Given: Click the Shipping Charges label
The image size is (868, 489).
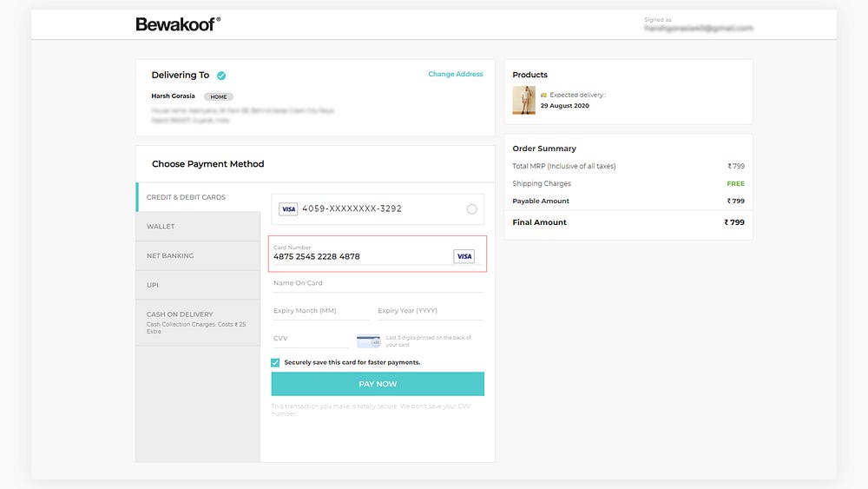Looking at the screenshot, I should [x=542, y=184].
